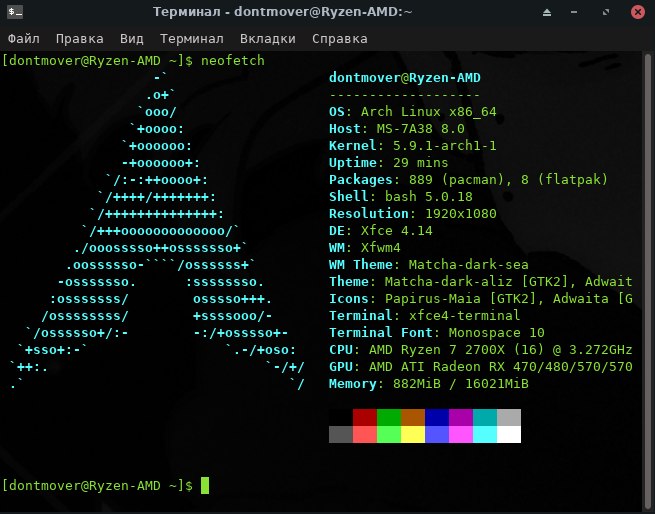Click the 'OS: Arch Linux x86_64' line
Image resolution: width=655 pixels, height=514 pixels.
tap(413, 112)
